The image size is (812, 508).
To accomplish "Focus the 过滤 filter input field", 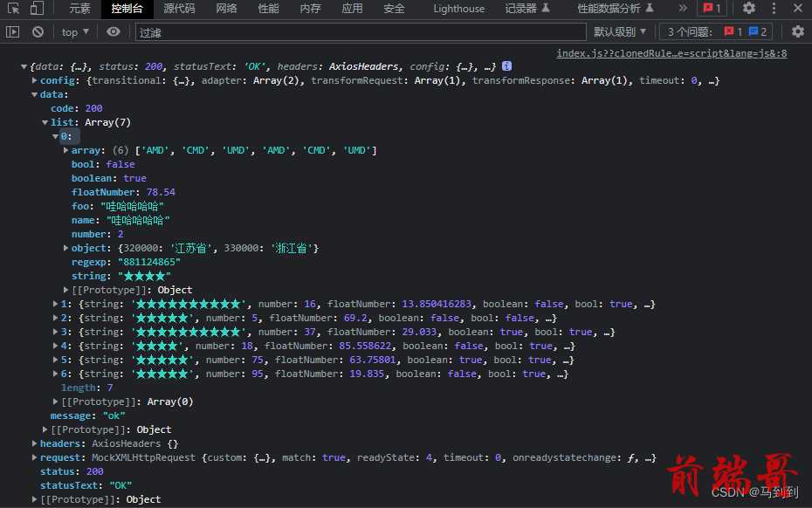I will [x=361, y=32].
